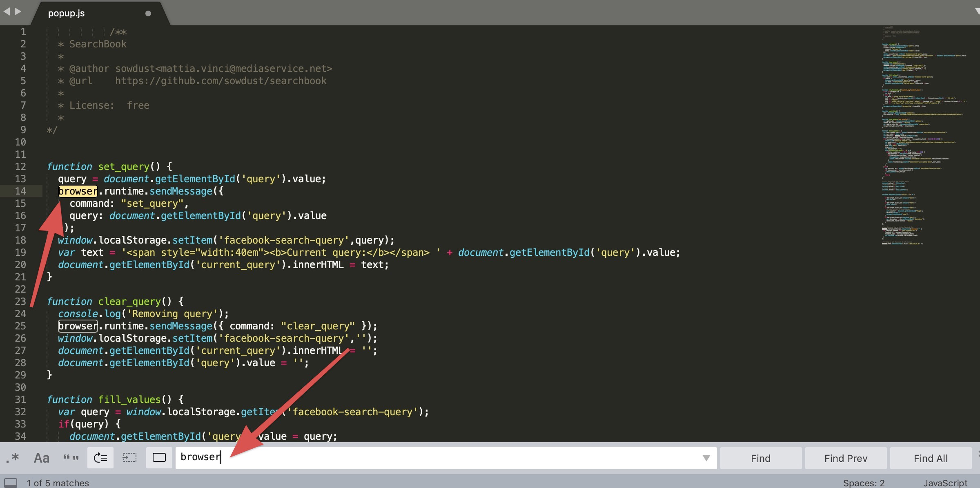Go to previous tab with left arrow
This screenshot has height=488, width=980.
(7, 11)
